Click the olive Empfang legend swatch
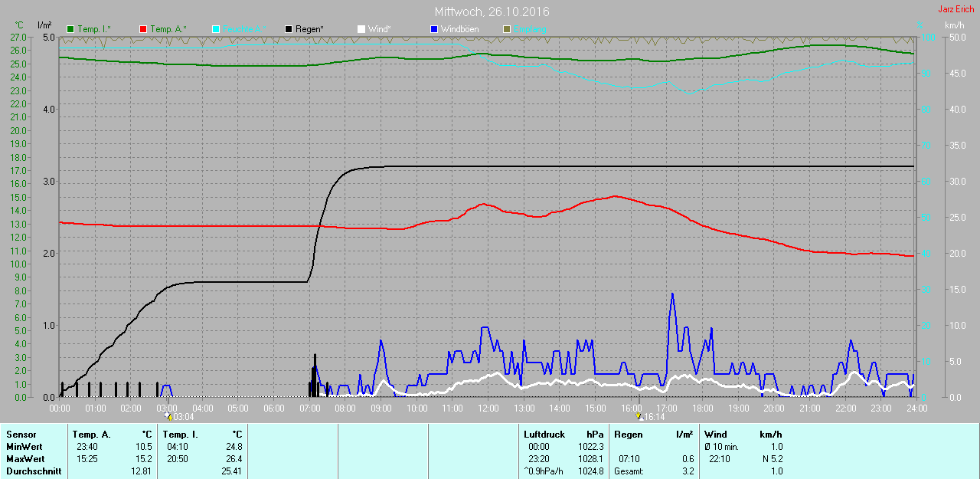Screen dimensions: 980x479 506,29
